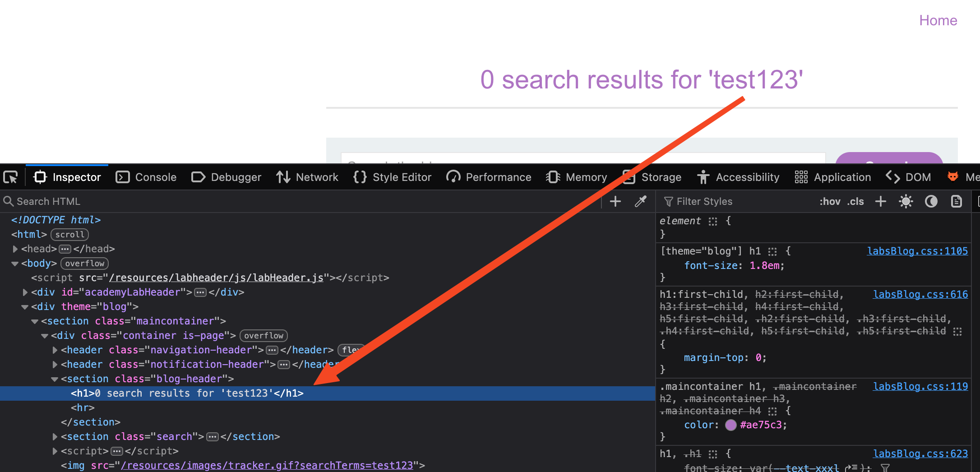The height and width of the screenshot is (472, 980).
Task: Expand the navigation-header element
Action: coord(55,350)
